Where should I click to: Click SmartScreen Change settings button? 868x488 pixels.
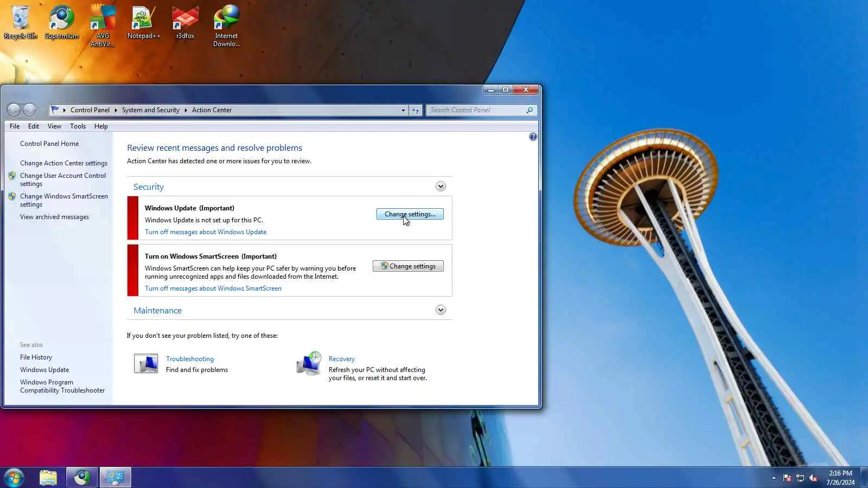tap(408, 266)
